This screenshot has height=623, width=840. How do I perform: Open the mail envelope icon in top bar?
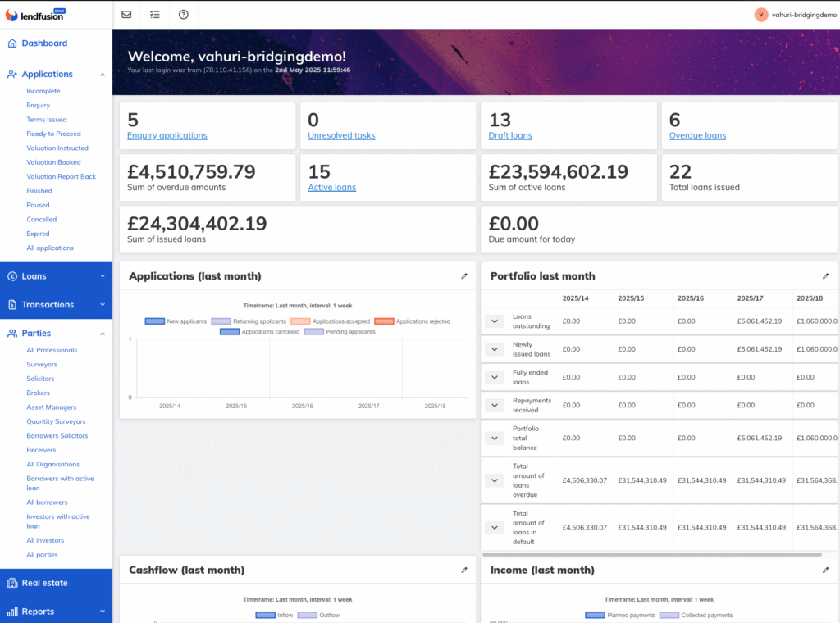(x=126, y=14)
